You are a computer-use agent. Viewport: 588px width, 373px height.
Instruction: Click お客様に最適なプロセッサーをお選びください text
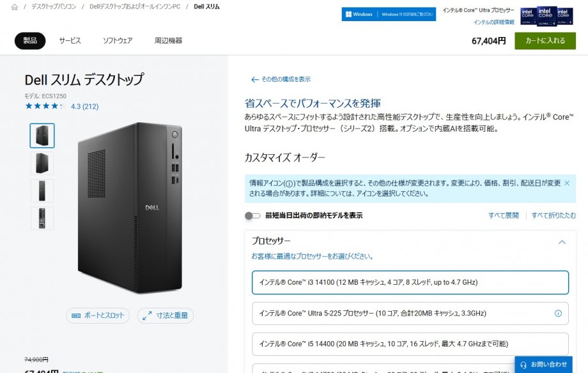pyautogui.click(x=313, y=257)
